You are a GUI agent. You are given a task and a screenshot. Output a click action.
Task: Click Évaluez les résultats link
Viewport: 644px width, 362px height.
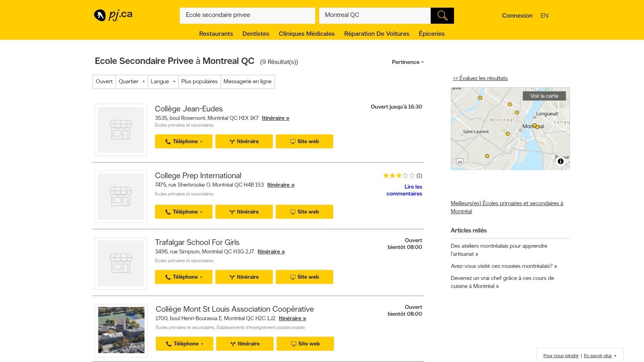click(x=480, y=78)
